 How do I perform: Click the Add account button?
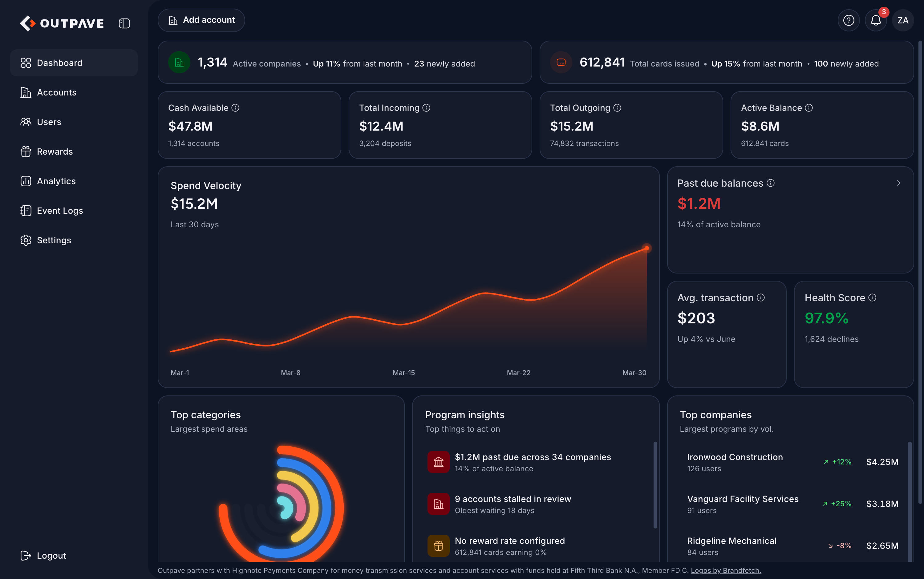(201, 20)
